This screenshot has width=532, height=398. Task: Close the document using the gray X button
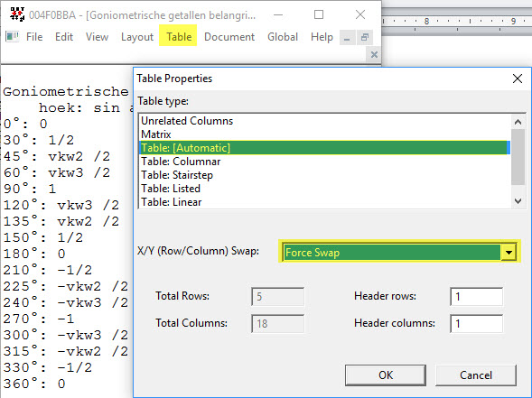point(374,54)
